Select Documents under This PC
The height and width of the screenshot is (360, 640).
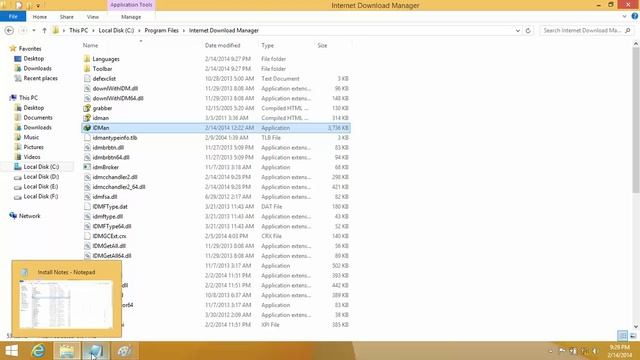(38, 118)
